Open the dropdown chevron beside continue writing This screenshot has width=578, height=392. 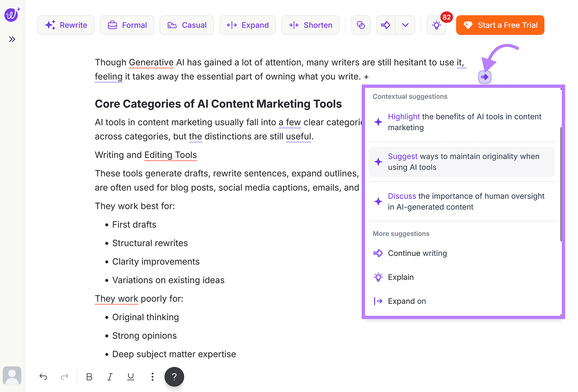pyautogui.click(x=405, y=25)
